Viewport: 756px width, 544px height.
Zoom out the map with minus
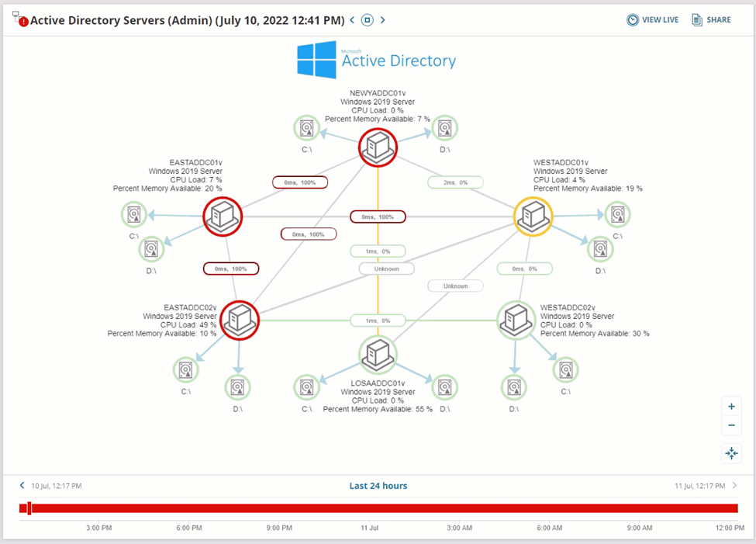click(x=731, y=425)
